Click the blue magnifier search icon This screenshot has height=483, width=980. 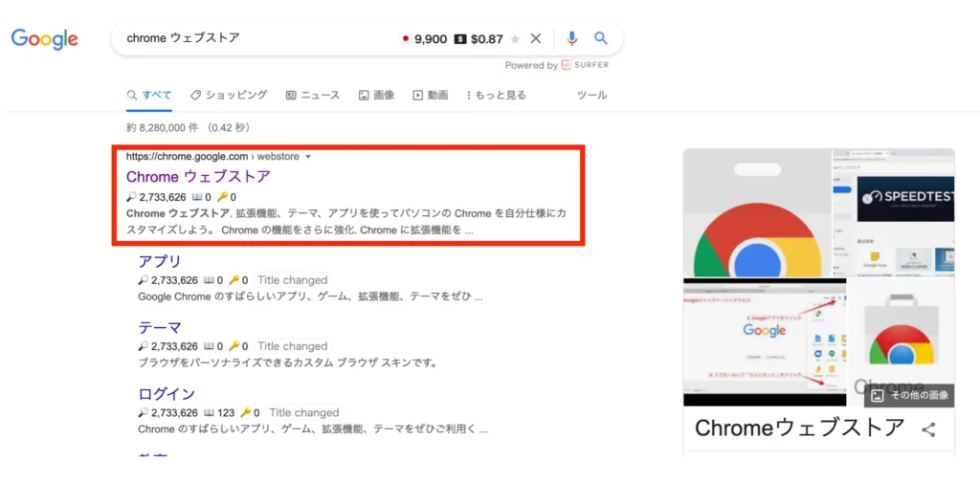point(601,39)
